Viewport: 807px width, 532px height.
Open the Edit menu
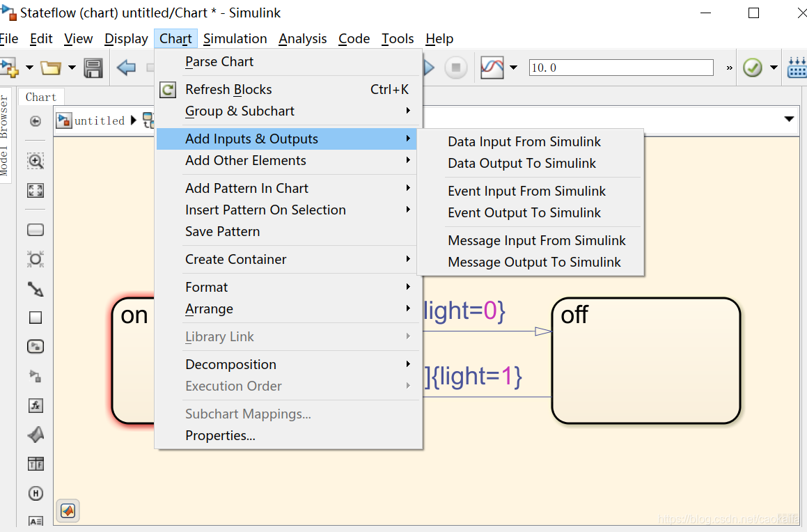click(41, 38)
